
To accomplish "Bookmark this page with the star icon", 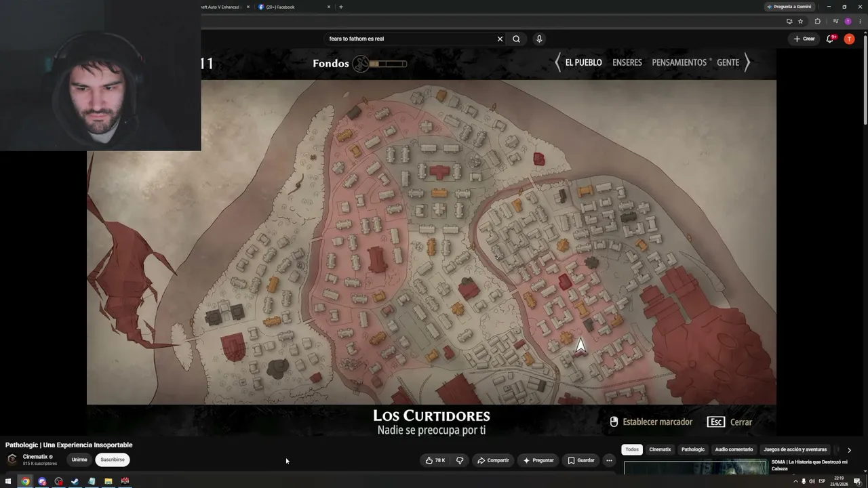I will click(800, 21).
